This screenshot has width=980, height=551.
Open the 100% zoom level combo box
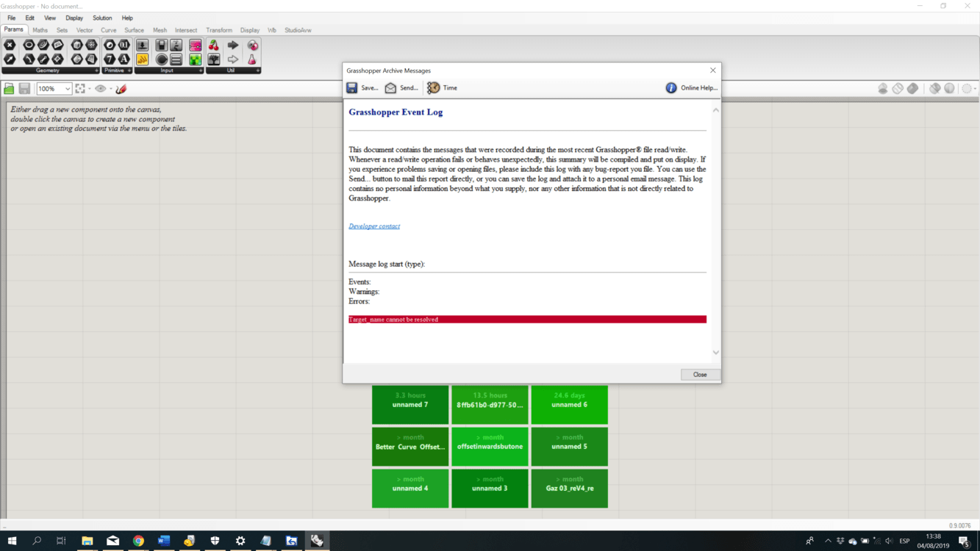click(x=54, y=89)
